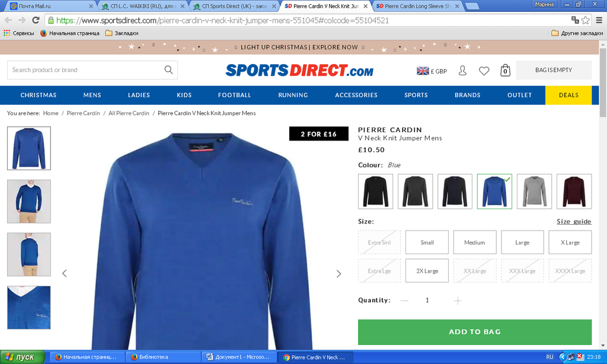Reload the page
607x364 pixels.
click(x=36, y=20)
